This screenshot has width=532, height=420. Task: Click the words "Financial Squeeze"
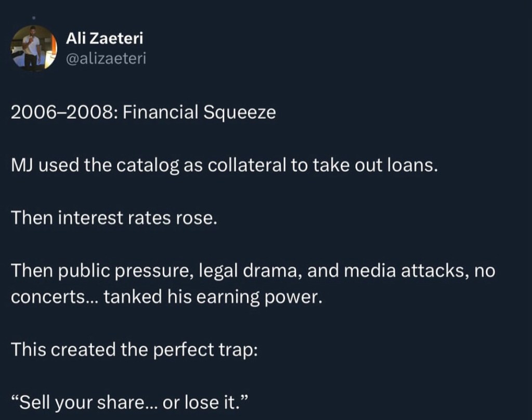pos(200,112)
